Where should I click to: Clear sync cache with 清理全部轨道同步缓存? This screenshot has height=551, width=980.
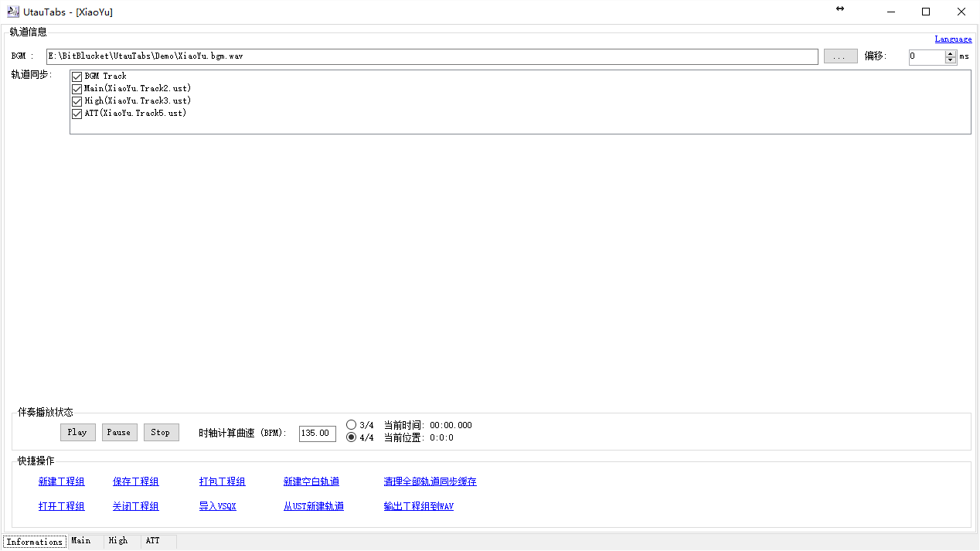point(430,481)
